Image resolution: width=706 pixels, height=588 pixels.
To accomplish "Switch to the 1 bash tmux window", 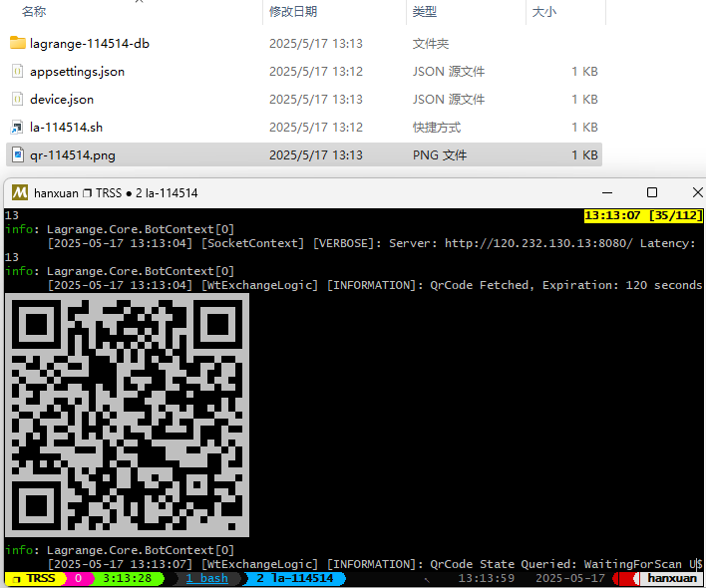I will tap(206, 578).
